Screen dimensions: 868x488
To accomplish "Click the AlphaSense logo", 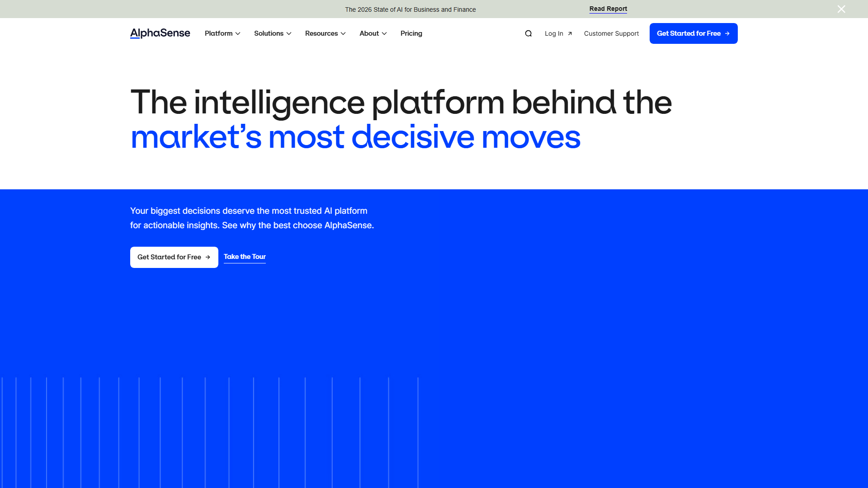I will (x=160, y=33).
